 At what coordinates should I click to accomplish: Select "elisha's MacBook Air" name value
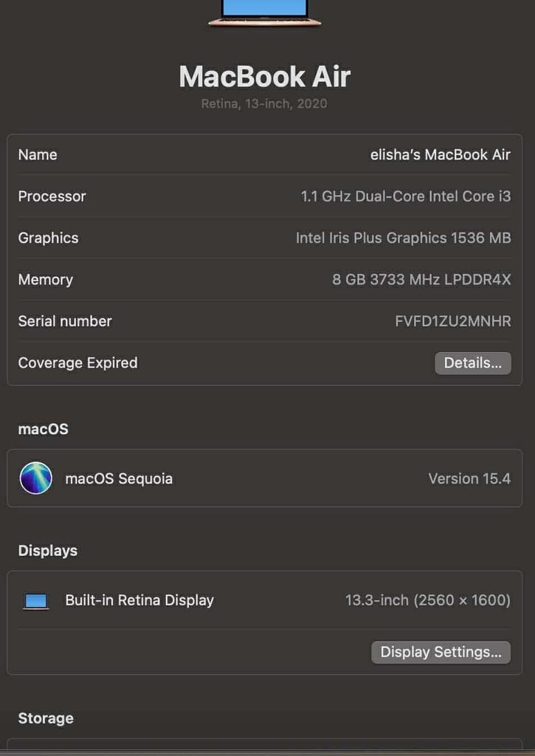(441, 155)
